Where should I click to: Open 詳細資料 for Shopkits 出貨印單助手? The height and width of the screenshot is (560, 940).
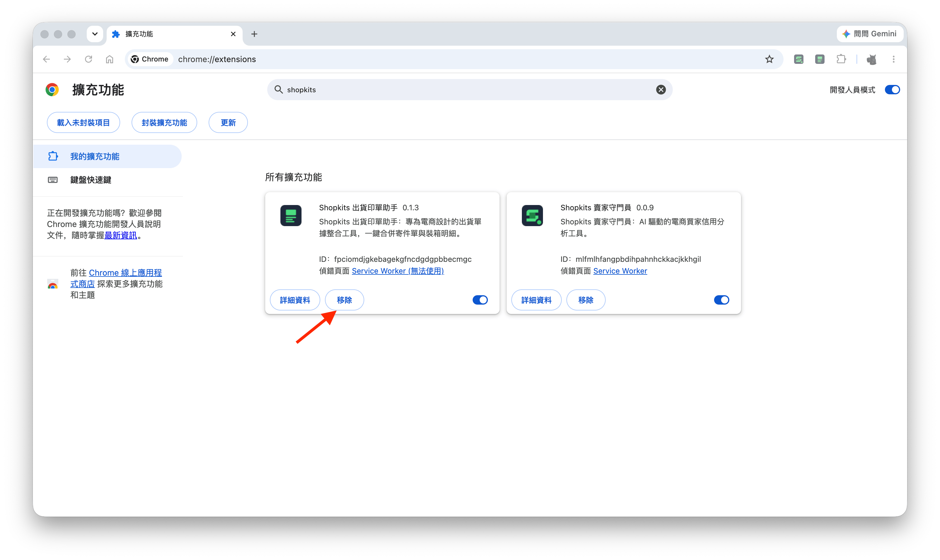tap(295, 300)
